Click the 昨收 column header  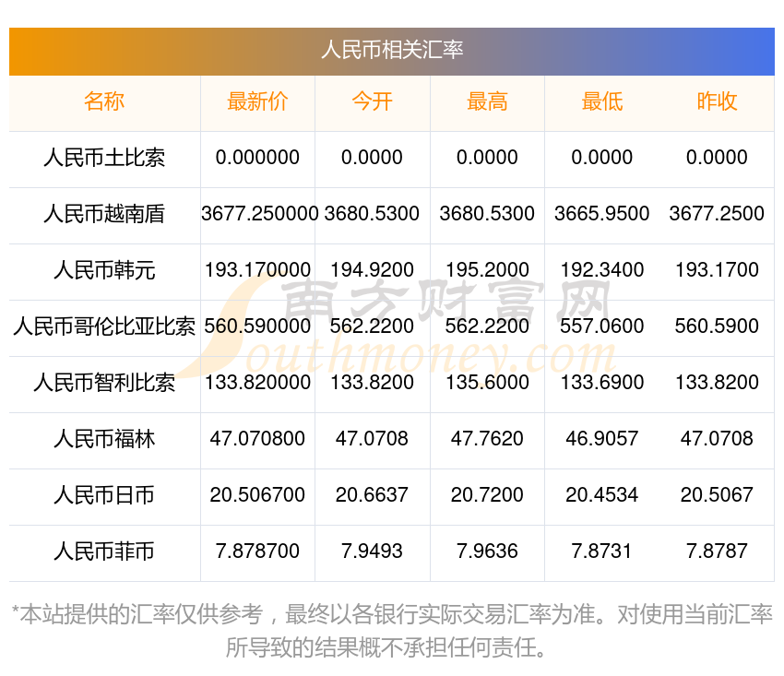pos(717,101)
